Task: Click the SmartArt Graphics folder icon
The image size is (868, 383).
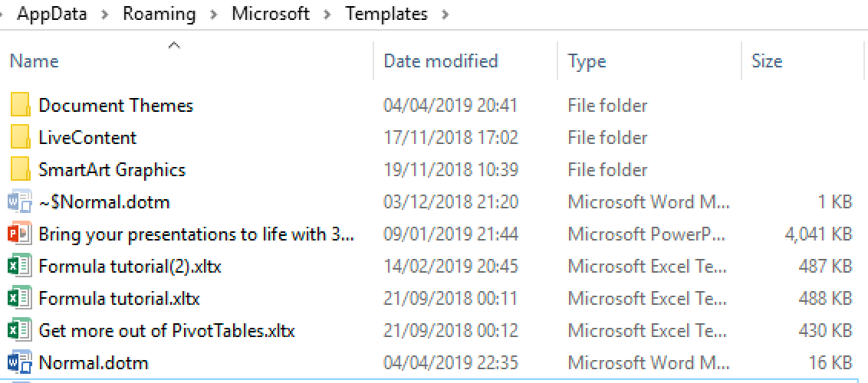Action: [x=21, y=169]
